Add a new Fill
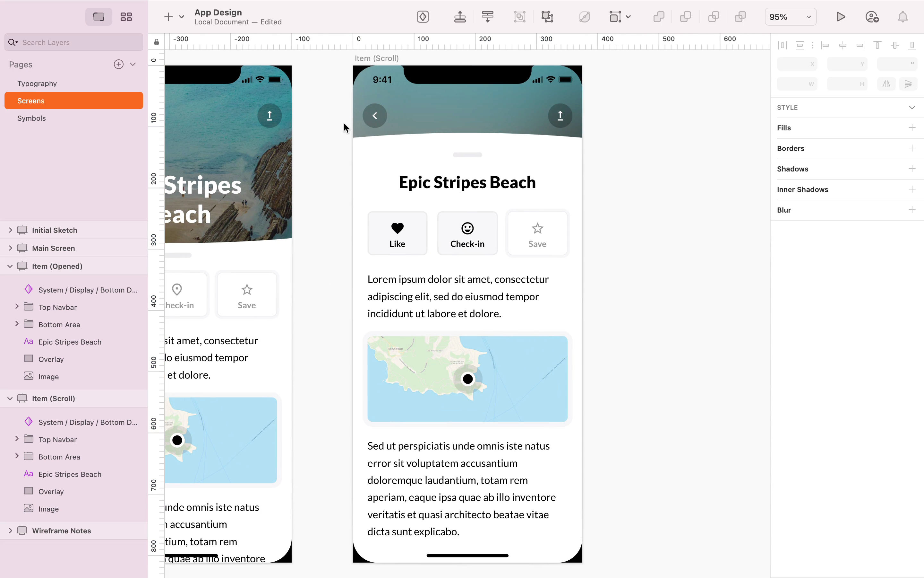The image size is (924, 578). point(912,128)
